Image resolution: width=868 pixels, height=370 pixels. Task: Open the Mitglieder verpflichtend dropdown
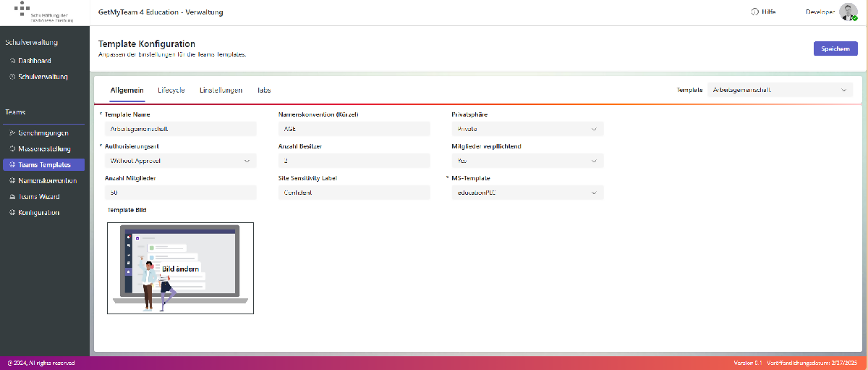click(527, 161)
